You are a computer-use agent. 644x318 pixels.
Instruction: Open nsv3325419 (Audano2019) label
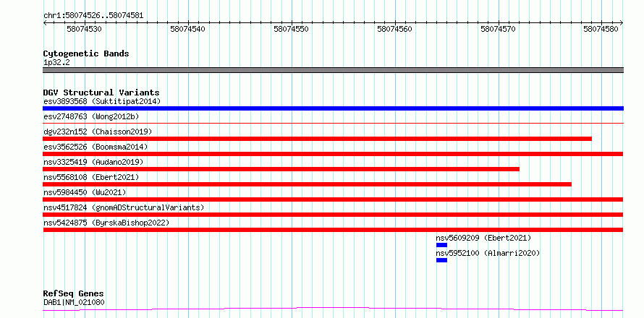coord(93,162)
